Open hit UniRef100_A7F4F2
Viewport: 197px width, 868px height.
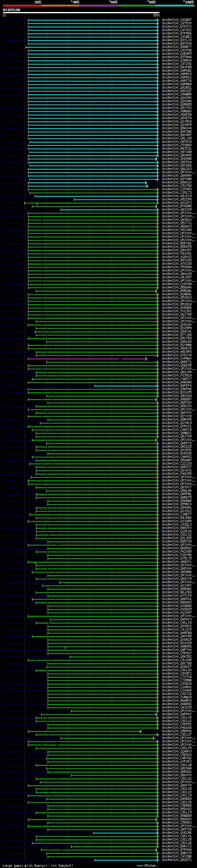click(x=176, y=761)
